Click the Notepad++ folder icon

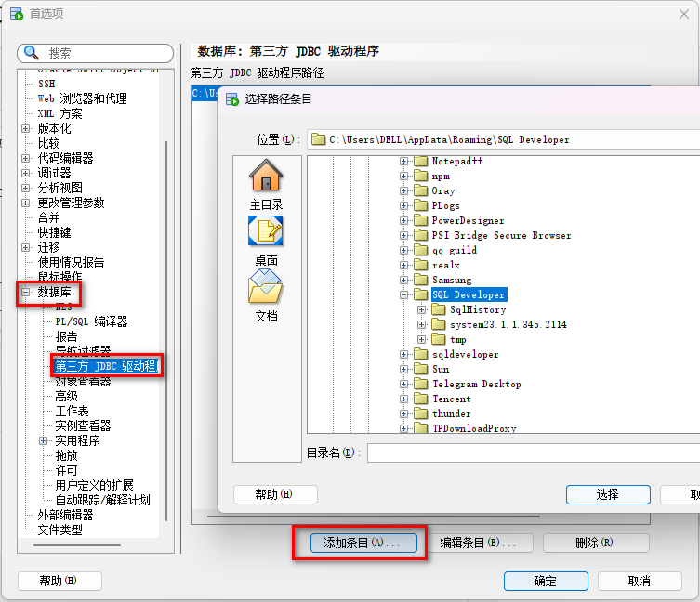click(x=420, y=161)
